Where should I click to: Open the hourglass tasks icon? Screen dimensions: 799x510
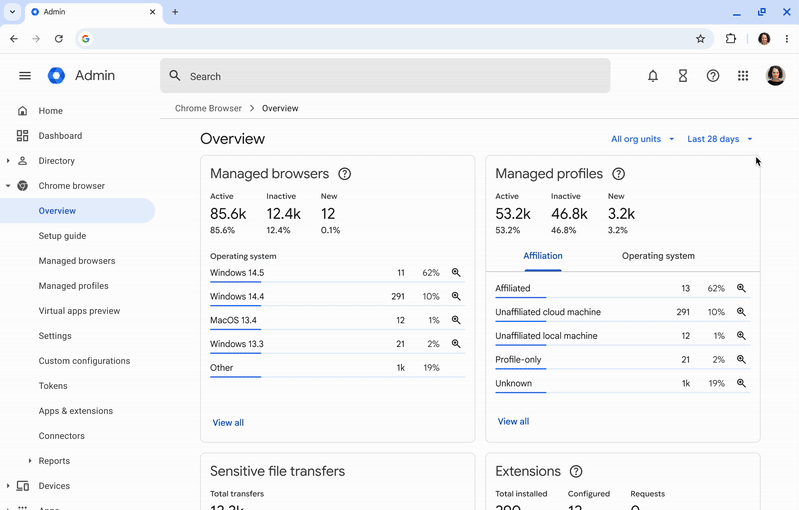[683, 76]
